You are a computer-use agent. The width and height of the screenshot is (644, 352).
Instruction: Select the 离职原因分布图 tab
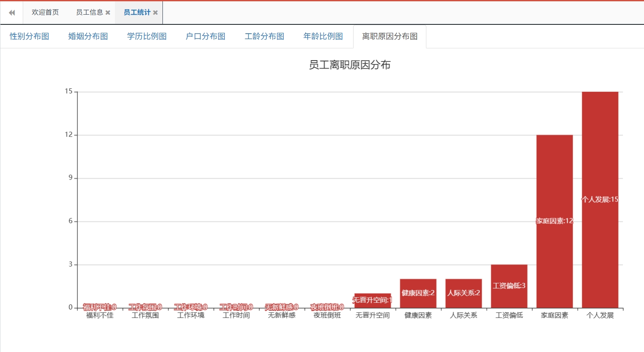click(x=389, y=36)
